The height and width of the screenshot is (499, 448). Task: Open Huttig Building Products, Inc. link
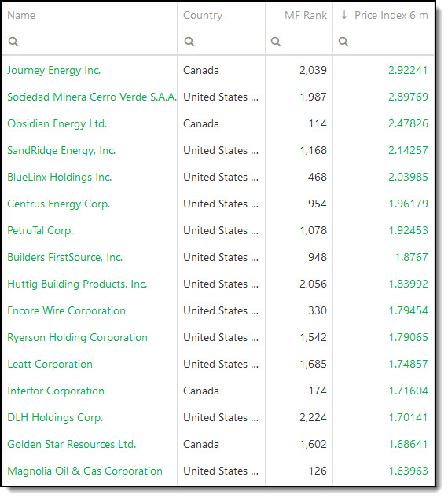point(77,284)
